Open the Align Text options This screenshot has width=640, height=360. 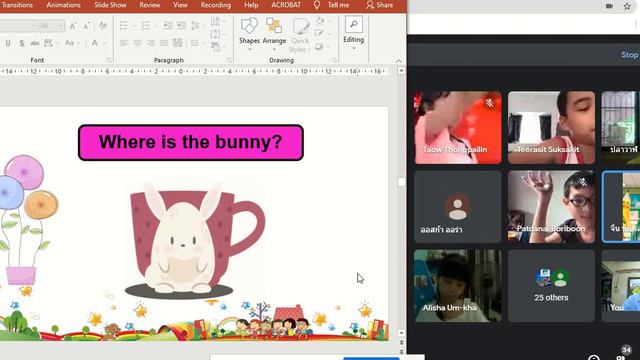click(217, 34)
